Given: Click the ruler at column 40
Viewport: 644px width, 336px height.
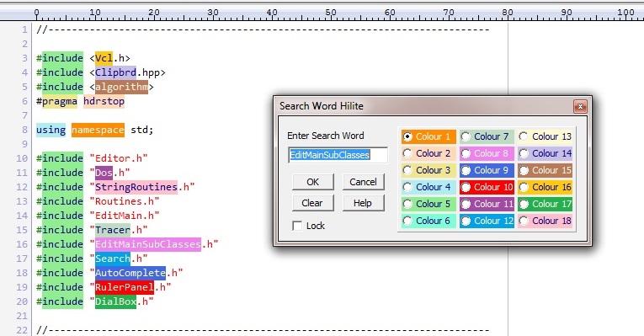Looking at the screenshot, I should click(272, 13).
